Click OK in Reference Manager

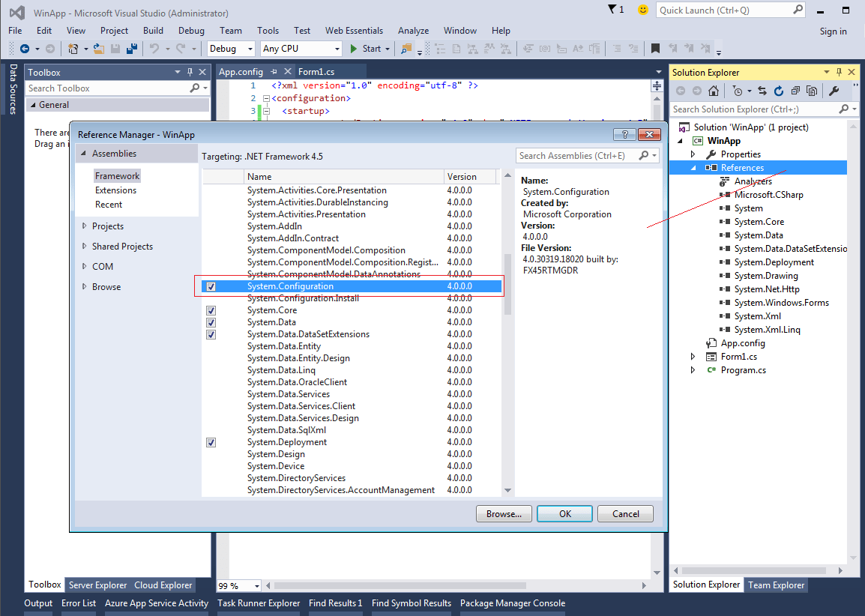click(x=565, y=514)
